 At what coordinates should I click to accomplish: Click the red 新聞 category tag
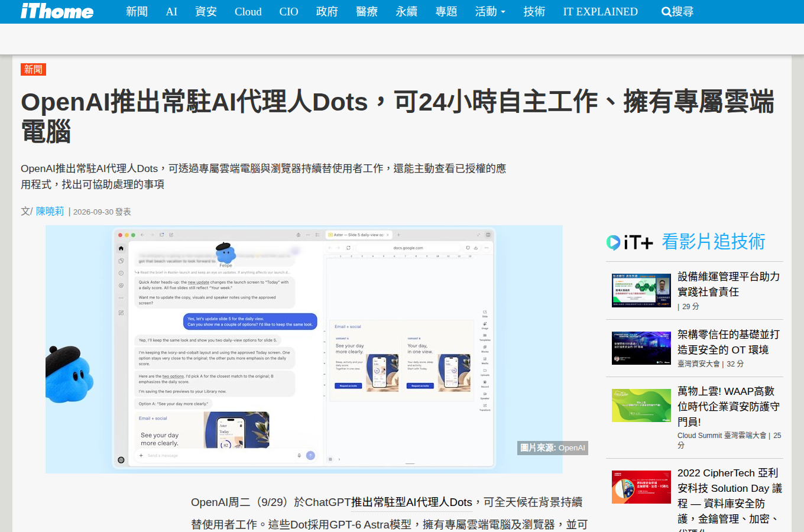click(33, 70)
